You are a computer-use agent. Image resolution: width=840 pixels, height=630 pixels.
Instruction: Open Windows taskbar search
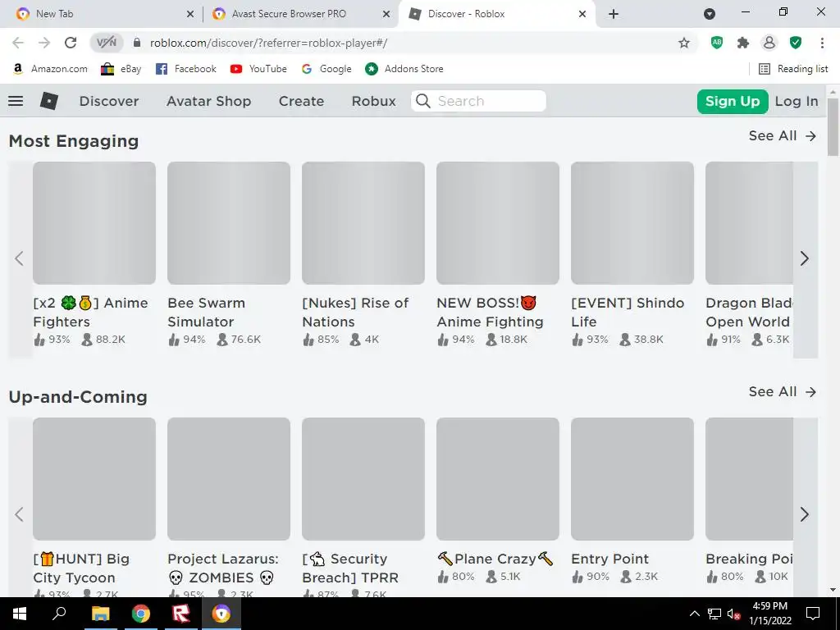59,614
